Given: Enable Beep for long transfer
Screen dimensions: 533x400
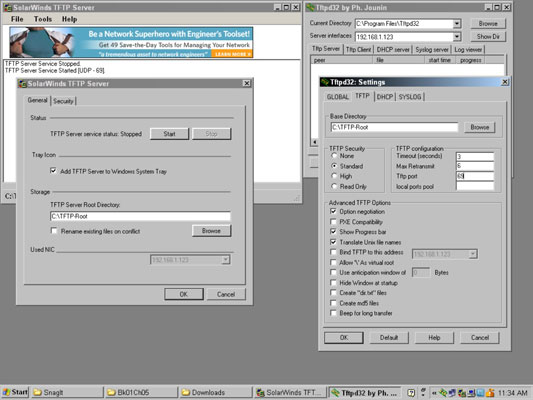Looking at the screenshot, I should coord(333,313).
